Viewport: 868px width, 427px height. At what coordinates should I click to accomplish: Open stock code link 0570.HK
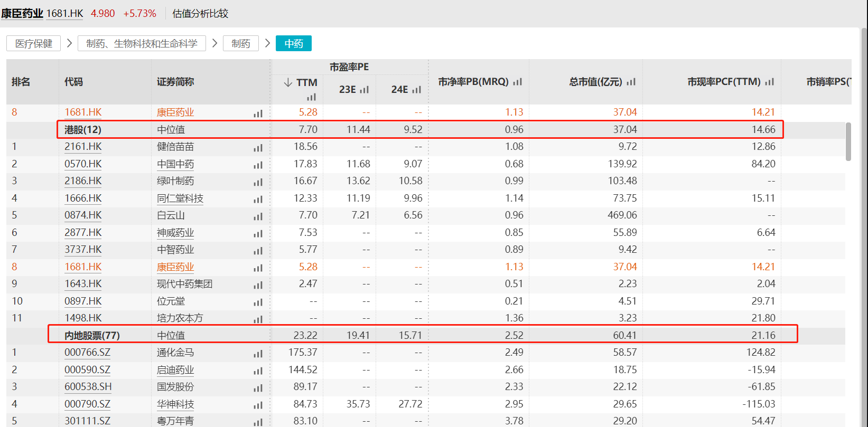pos(83,164)
